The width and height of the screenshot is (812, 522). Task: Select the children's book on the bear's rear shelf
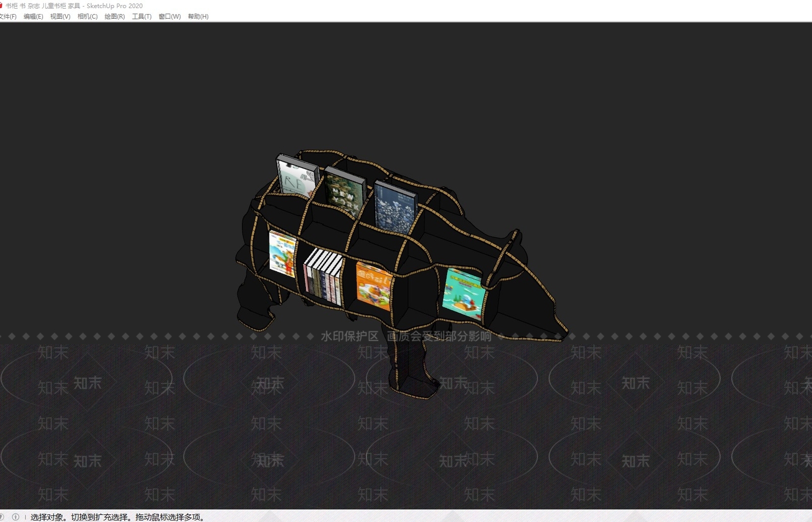point(282,253)
